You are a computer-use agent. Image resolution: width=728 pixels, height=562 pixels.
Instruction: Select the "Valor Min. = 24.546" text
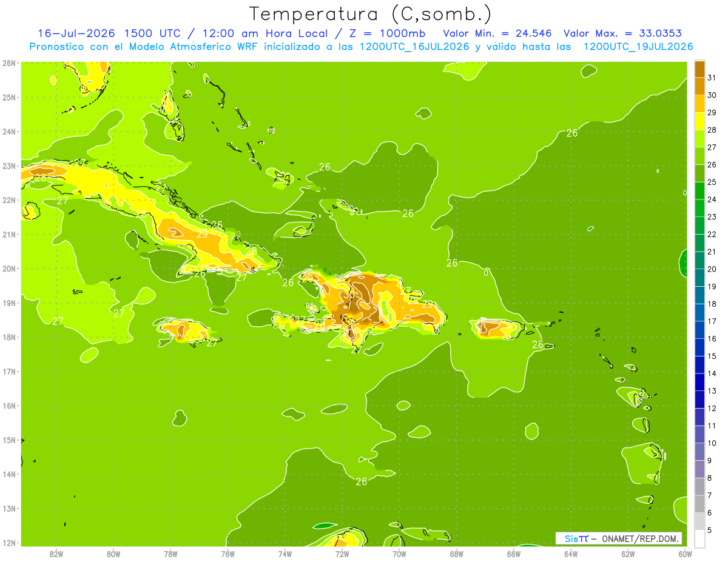tap(496, 33)
